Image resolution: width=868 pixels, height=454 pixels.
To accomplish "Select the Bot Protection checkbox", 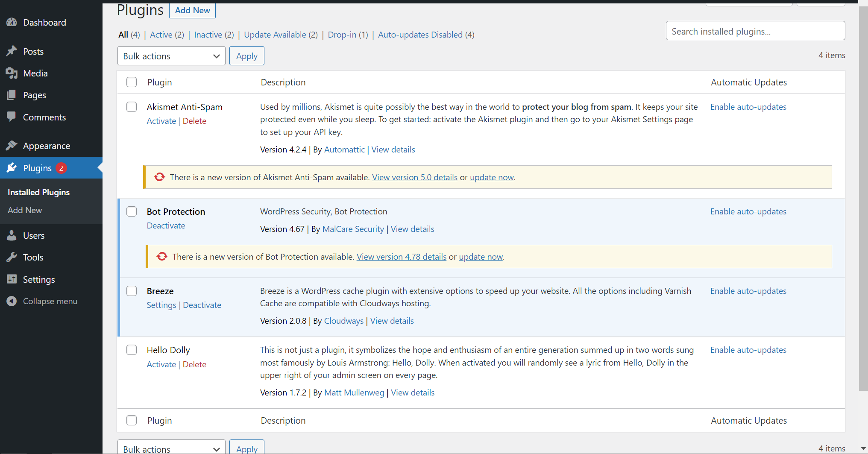I will 132,211.
